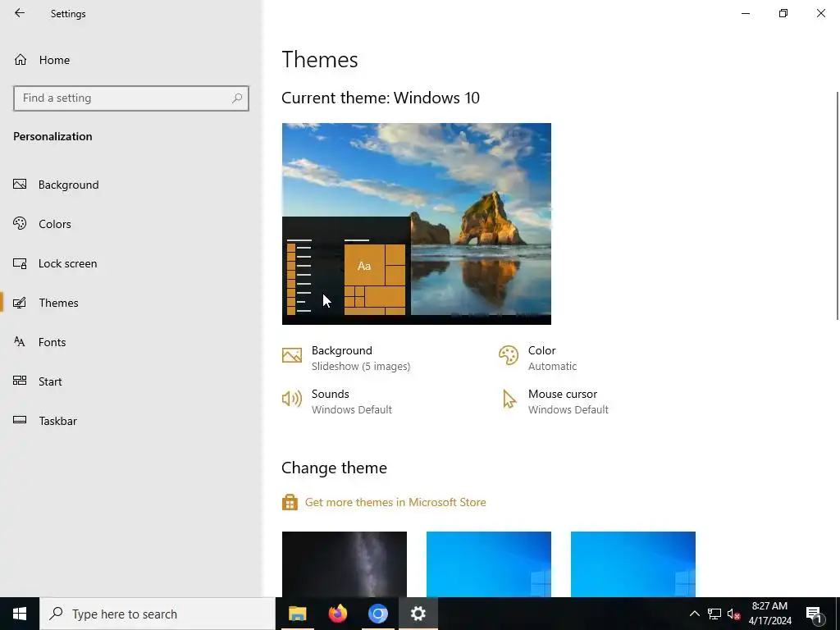The image size is (840, 630).
Task: Click the taskbar search box
Action: pyautogui.click(x=157, y=614)
